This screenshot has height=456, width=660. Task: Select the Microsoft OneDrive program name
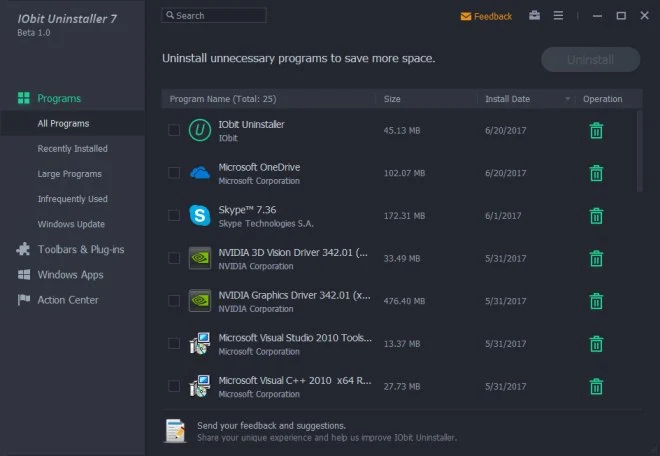tap(259, 167)
